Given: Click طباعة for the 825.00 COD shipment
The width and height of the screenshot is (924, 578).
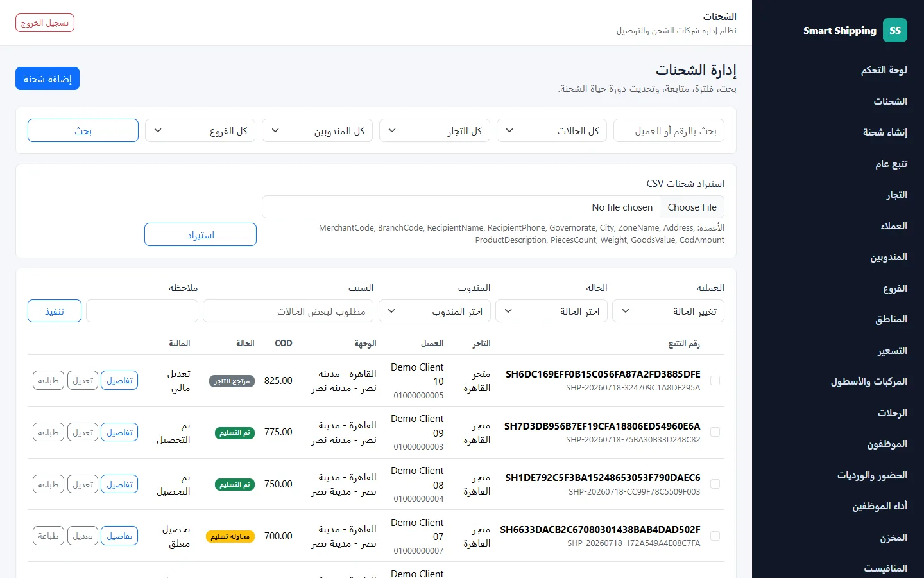Looking at the screenshot, I should [x=48, y=380].
